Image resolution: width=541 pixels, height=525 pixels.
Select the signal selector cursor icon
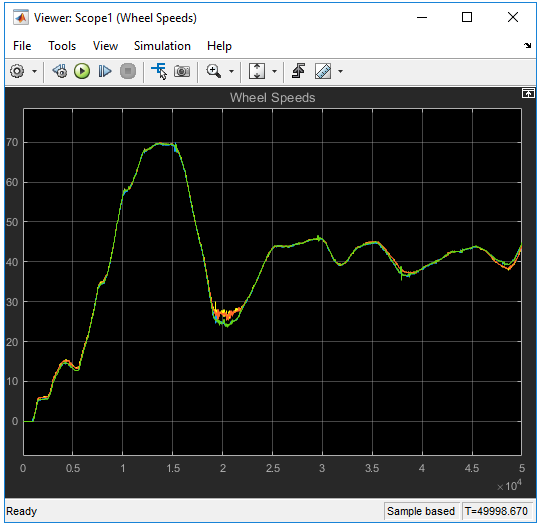(x=159, y=71)
